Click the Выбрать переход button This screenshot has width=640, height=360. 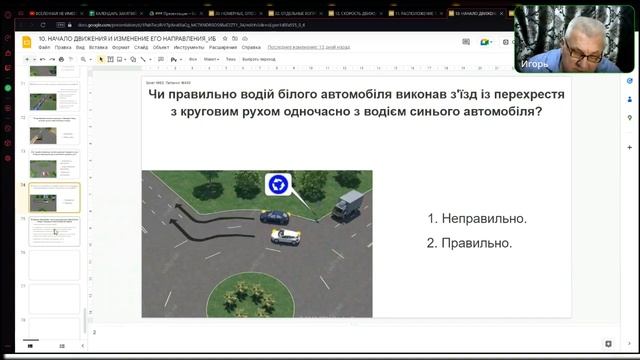pyautogui.click(x=259, y=59)
